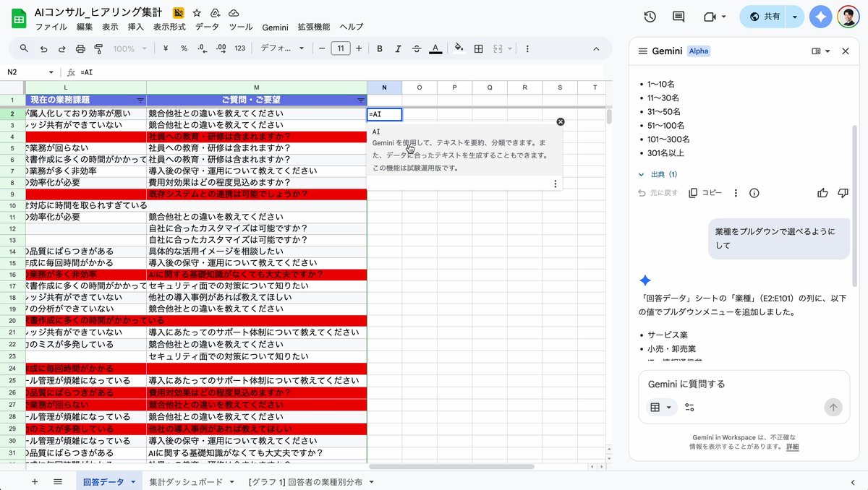Click the borders icon
The width and height of the screenshot is (868, 490).
pyautogui.click(x=479, y=48)
